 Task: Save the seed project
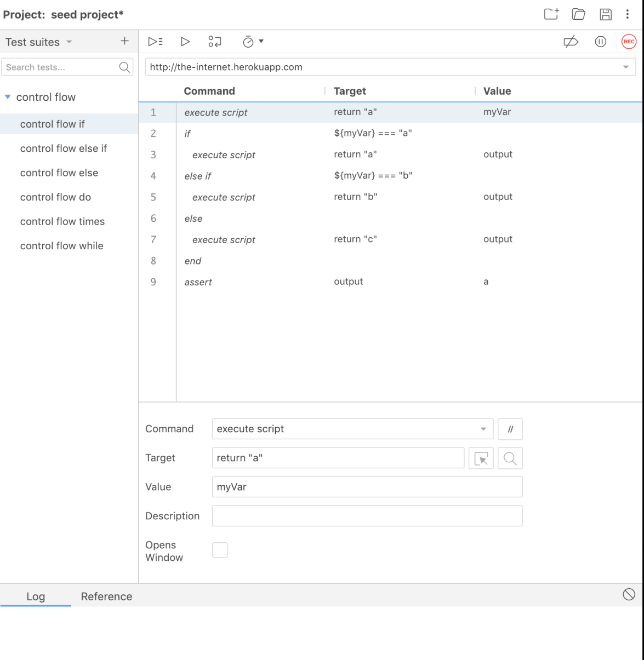click(605, 15)
